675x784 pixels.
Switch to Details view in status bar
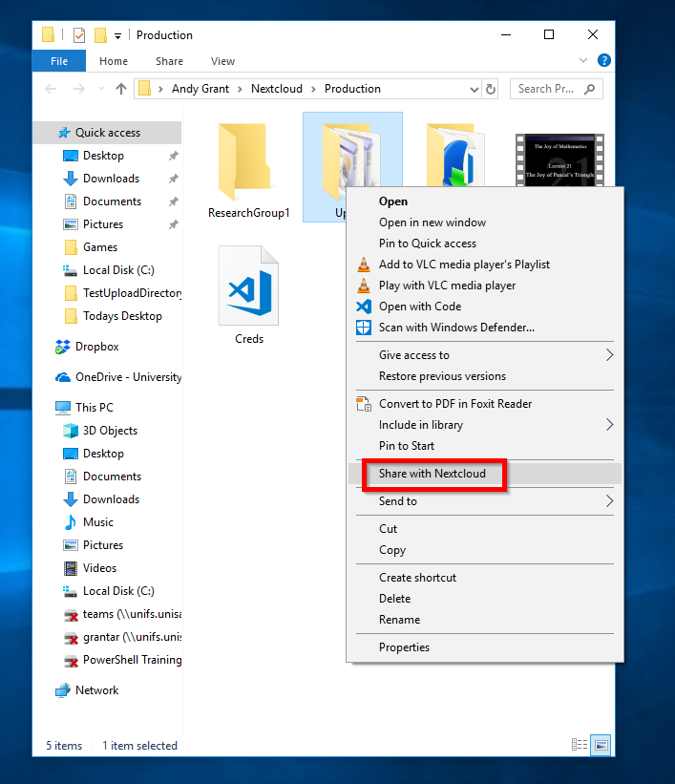[580, 745]
